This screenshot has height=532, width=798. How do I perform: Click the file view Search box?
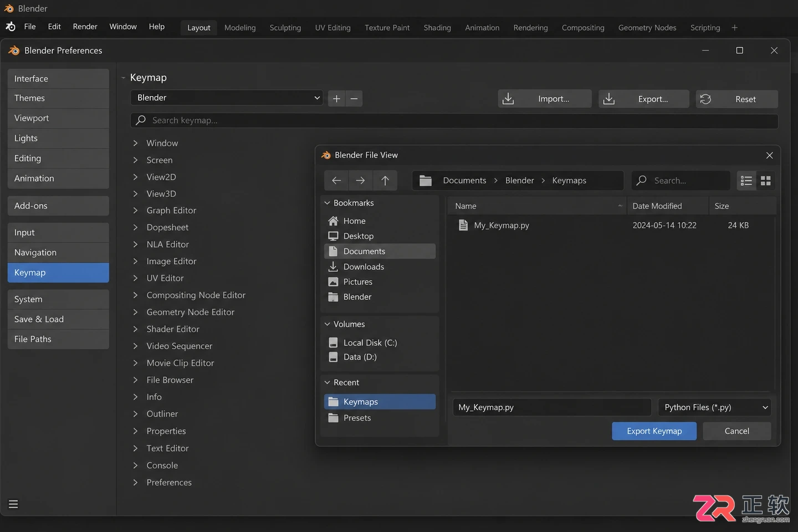point(681,181)
